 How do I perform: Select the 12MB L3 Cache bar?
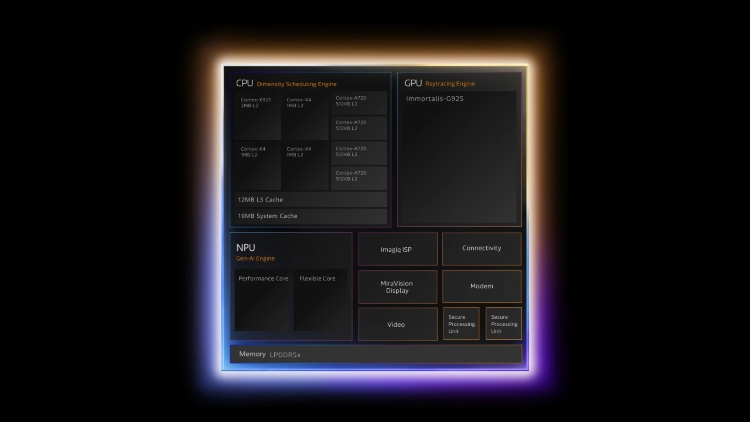click(x=310, y=199)
